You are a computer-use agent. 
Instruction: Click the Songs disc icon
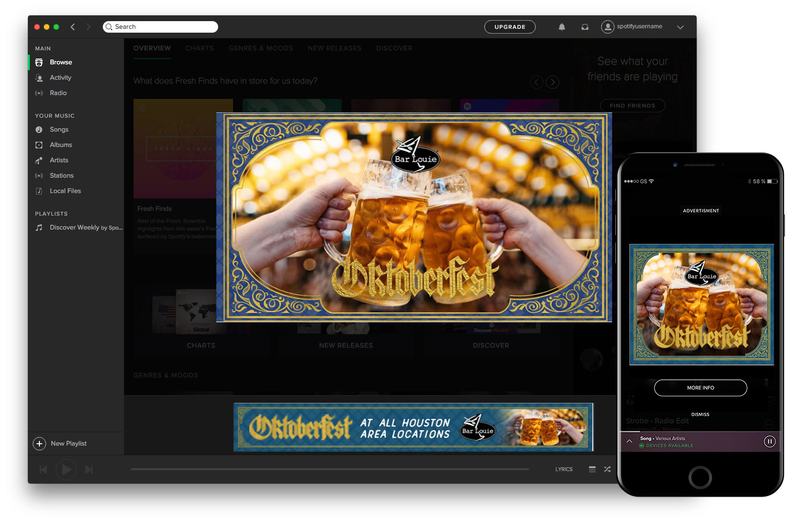39,130
